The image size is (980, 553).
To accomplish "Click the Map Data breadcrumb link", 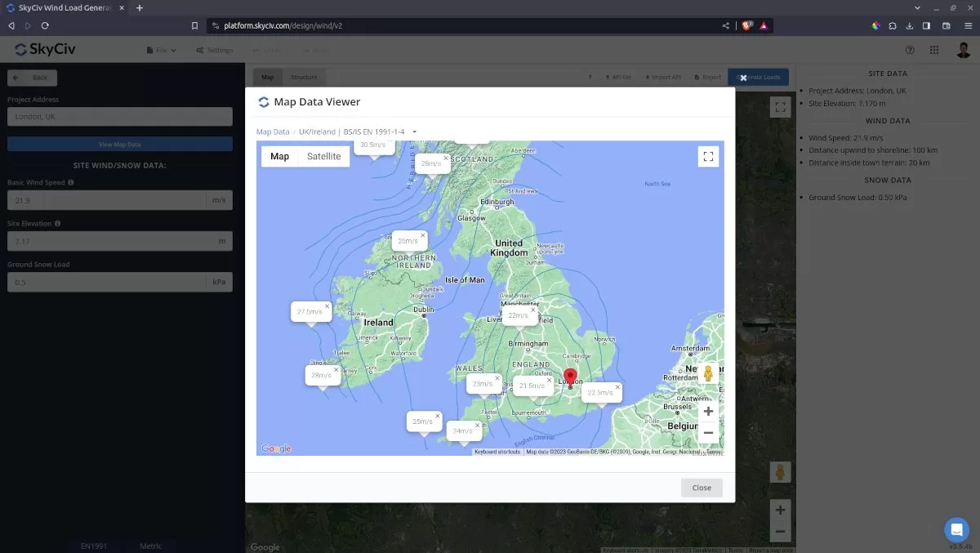I will click(272, 132).
